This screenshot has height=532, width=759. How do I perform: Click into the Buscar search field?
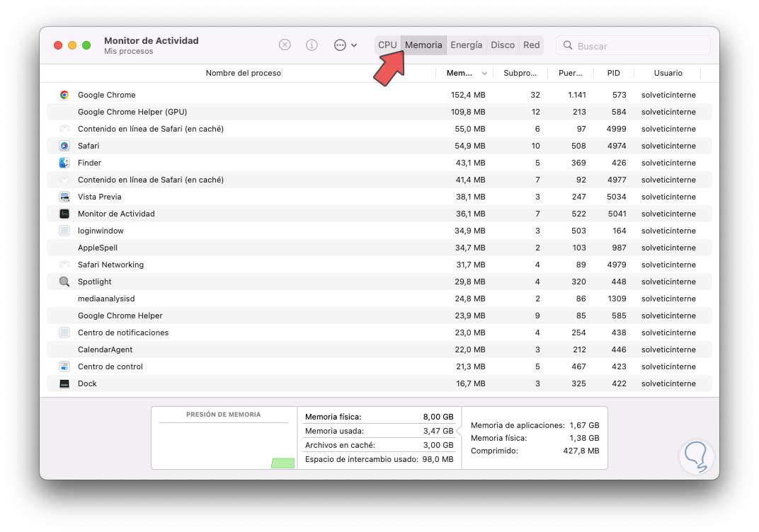pyautogui.click(x=633, y=45)
